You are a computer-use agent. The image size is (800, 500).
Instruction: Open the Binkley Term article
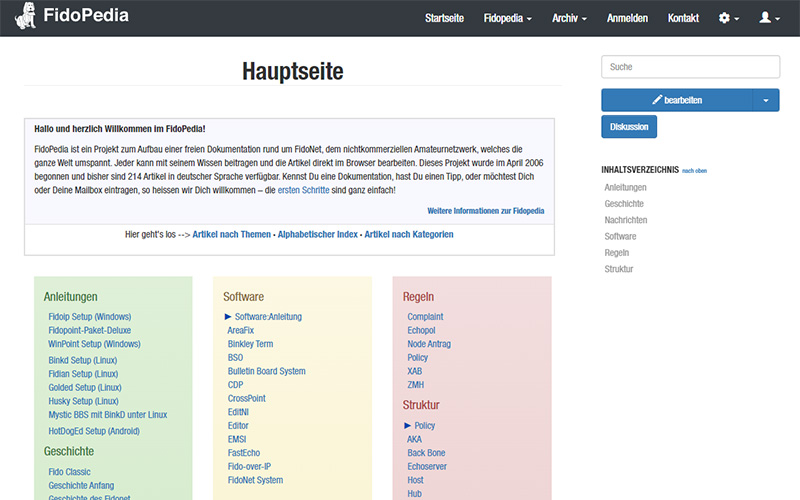coord(251,344)
